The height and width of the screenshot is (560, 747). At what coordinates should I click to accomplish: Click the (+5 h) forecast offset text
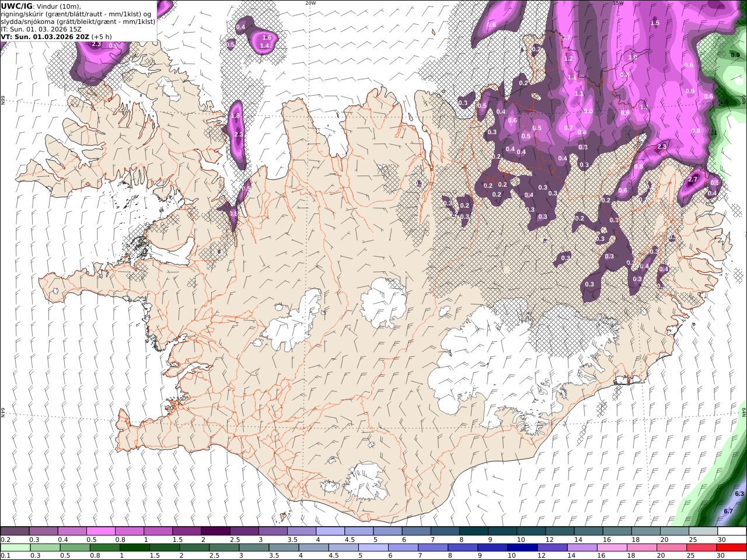click(102, 36)
